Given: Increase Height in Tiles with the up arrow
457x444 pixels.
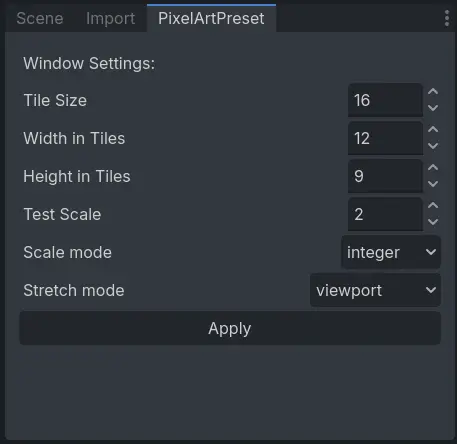Looking at the screenshot, I should [433, 168].
